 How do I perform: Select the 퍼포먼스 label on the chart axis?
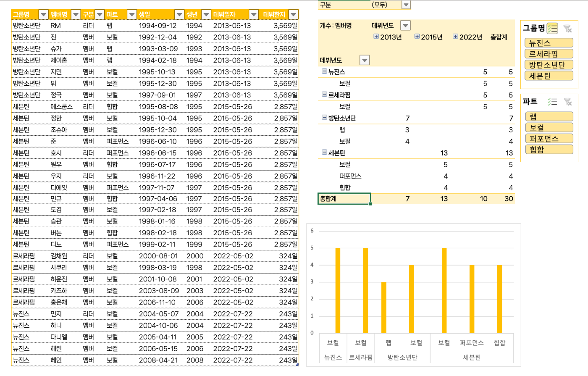[472, 343]
